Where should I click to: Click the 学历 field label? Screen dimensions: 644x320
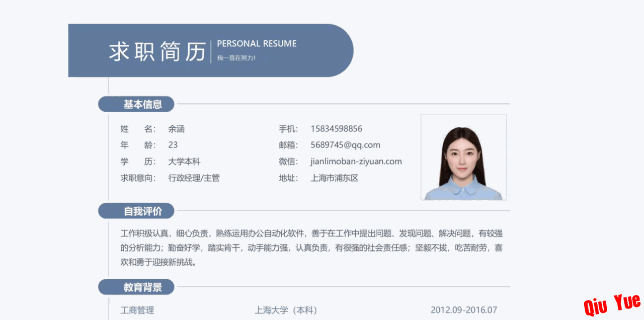(138, 162)
